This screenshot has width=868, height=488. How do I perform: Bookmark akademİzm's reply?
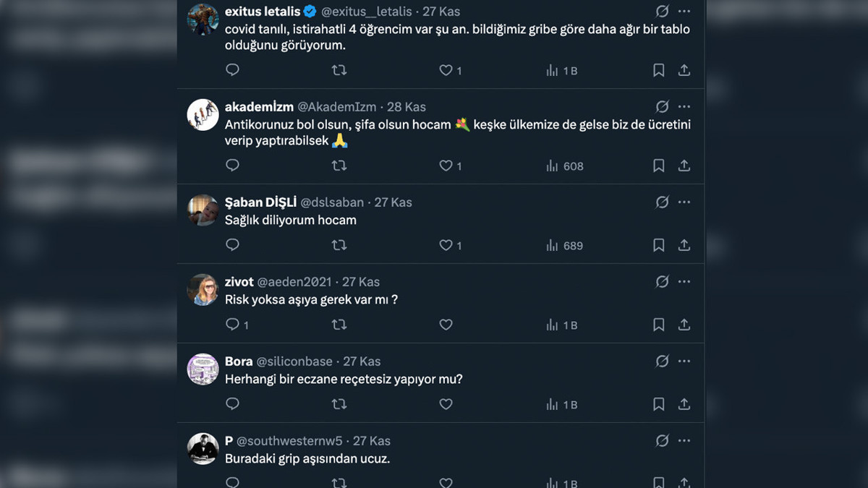coord(658,166)
